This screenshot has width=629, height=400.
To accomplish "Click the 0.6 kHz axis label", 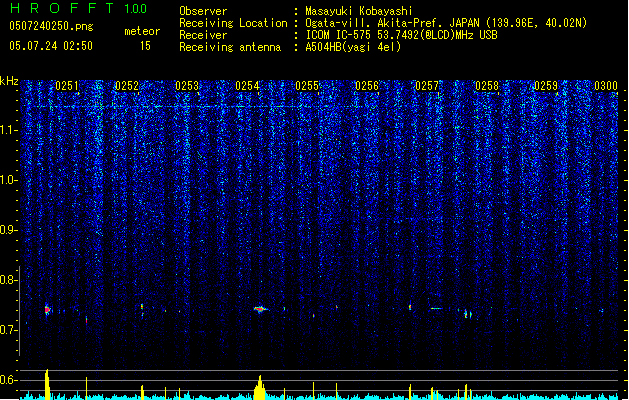I will 9,380.
